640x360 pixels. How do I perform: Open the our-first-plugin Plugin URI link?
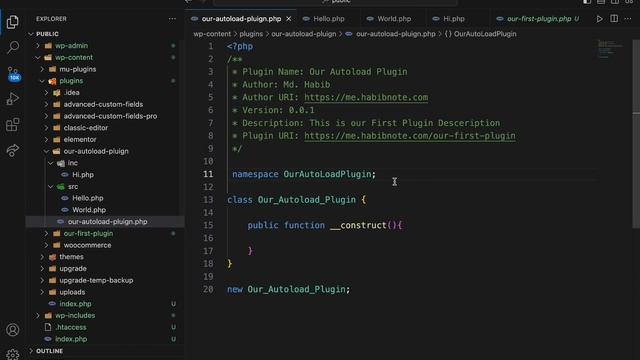(x=410, y=136)
